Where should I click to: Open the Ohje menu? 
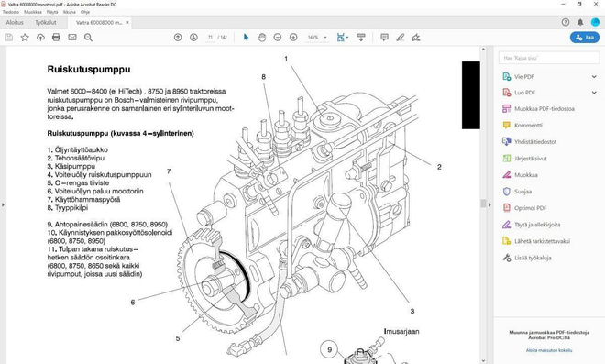(x=85, y=12)
